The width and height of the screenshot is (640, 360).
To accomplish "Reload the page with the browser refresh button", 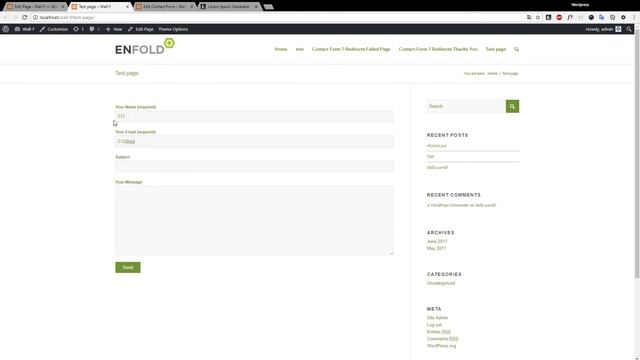I will tap(24, 18).
